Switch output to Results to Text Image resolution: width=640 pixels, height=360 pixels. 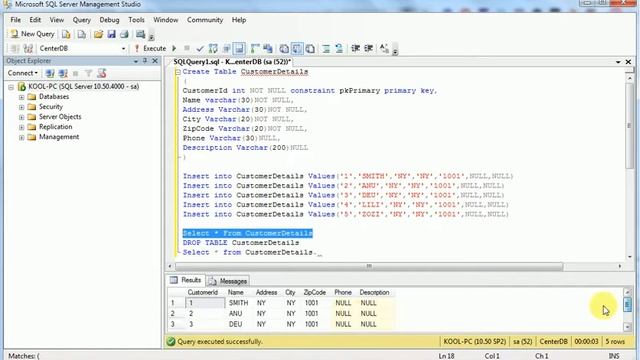point(284,49)
